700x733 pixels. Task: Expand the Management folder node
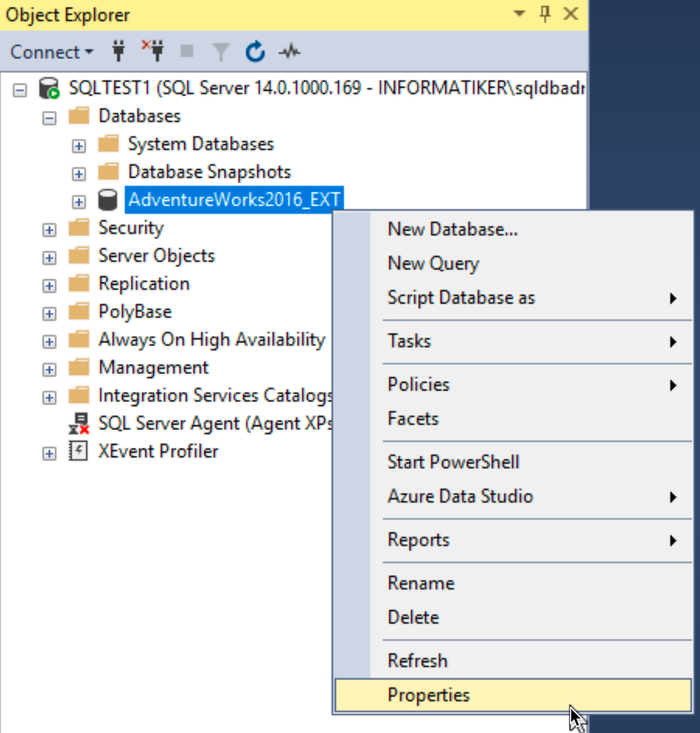point(49,369)
